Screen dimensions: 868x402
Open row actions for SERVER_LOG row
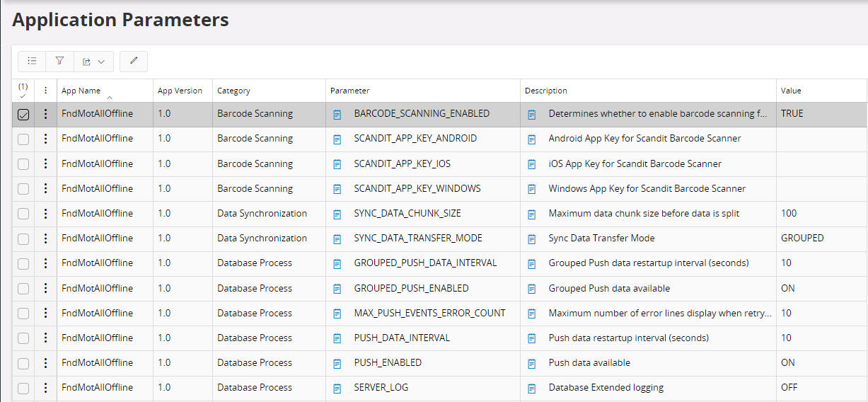(46, 388)
